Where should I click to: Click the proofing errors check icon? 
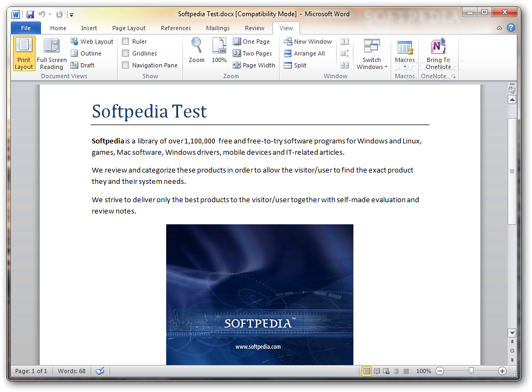click(100, 371)
